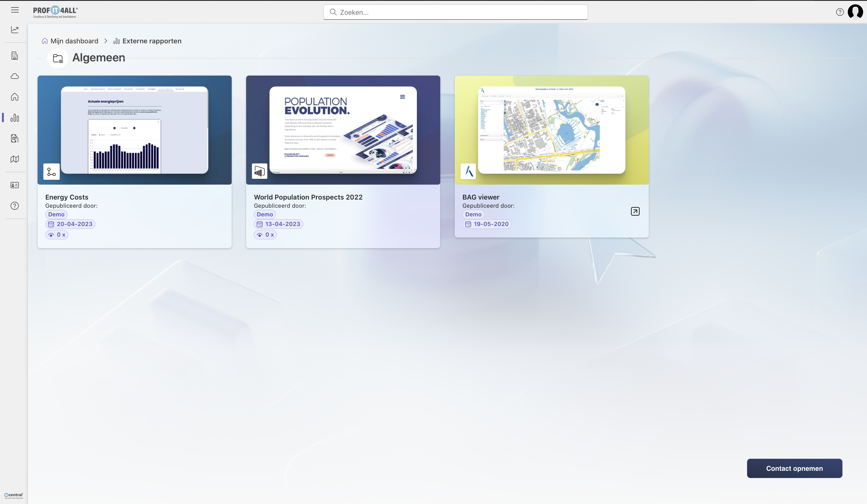Click the views counter on Energy Costs card
The height and width of the screenshot is (504, 867).
[57, 234]
